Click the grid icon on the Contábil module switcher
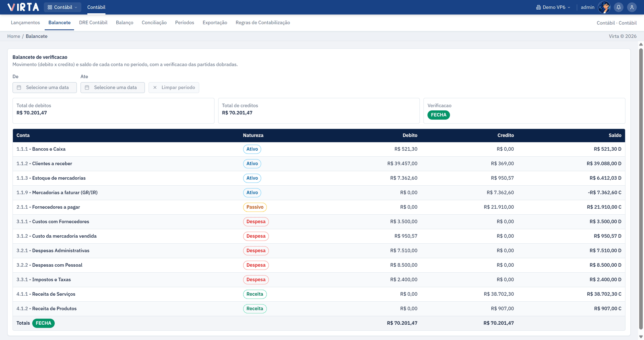The image size is (644, 340). pyautogui.click(x=50, y=7)
